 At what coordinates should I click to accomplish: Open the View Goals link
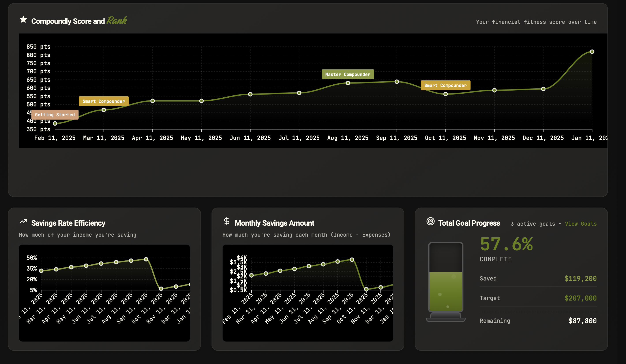[581, 224]
